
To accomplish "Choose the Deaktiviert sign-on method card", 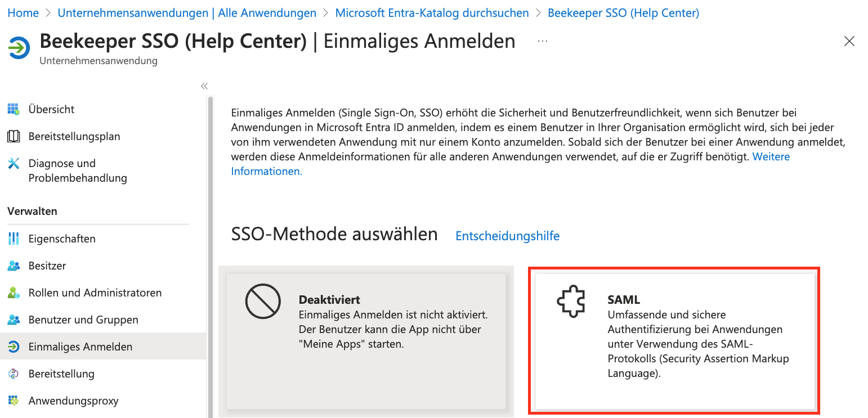I will pos(366,341).
